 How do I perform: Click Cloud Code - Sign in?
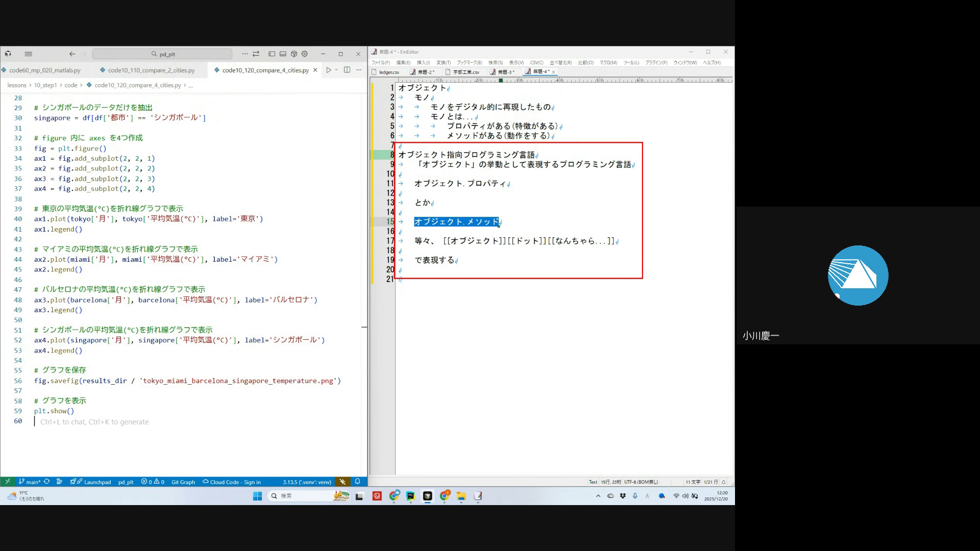pyautogui.click(x=232, y=482)
